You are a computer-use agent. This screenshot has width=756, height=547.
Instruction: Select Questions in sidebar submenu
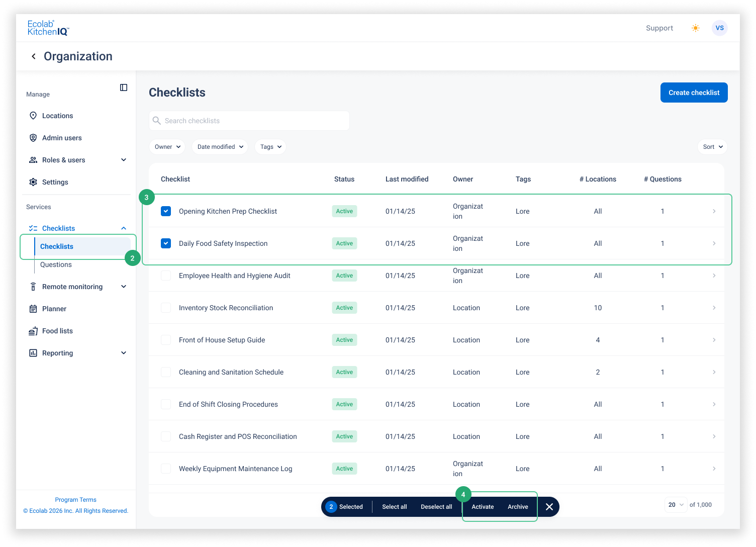pos(56,264)
